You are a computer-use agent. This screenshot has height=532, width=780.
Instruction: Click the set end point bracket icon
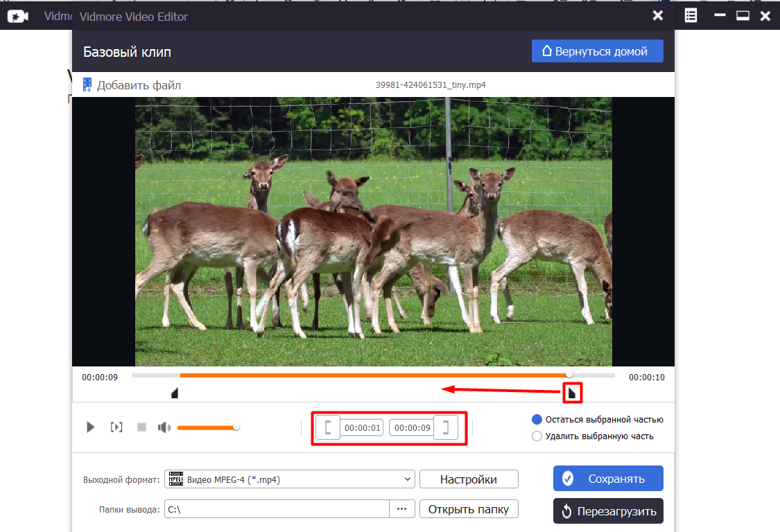[x=446, y=428]
